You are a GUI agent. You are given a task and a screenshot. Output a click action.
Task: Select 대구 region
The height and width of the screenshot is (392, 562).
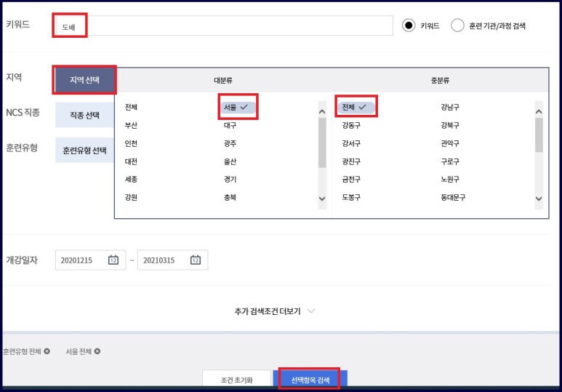[x=230, y=125]
